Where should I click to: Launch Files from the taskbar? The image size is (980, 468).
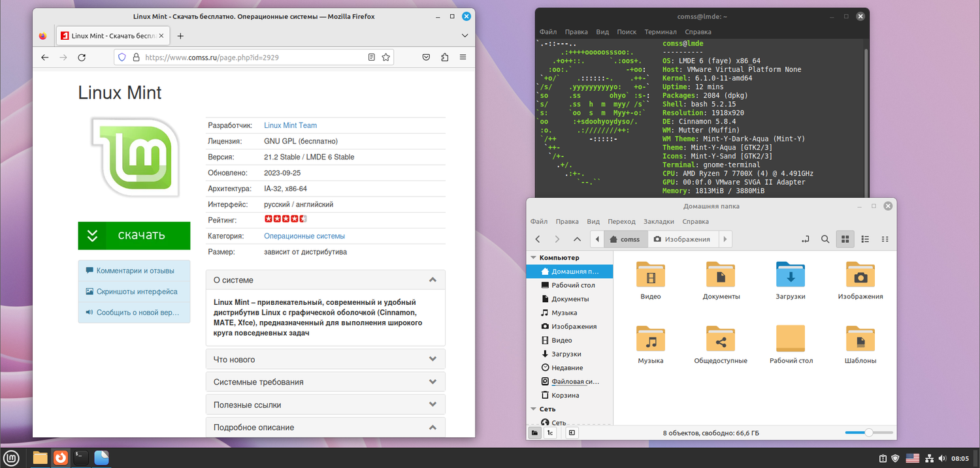click(41, 458)
